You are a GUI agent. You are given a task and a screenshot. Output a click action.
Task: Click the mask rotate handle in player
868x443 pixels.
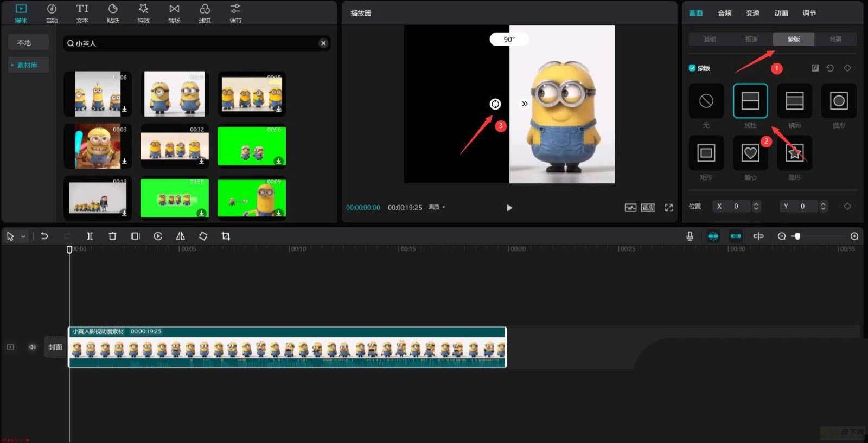point(495,104)
